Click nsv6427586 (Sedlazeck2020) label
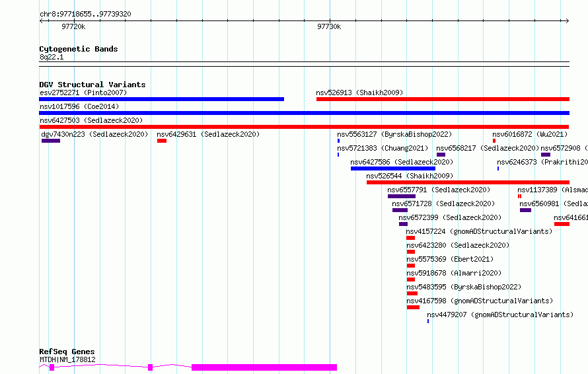588x374 pixels. pyautogui.click(x=402, y=162)
